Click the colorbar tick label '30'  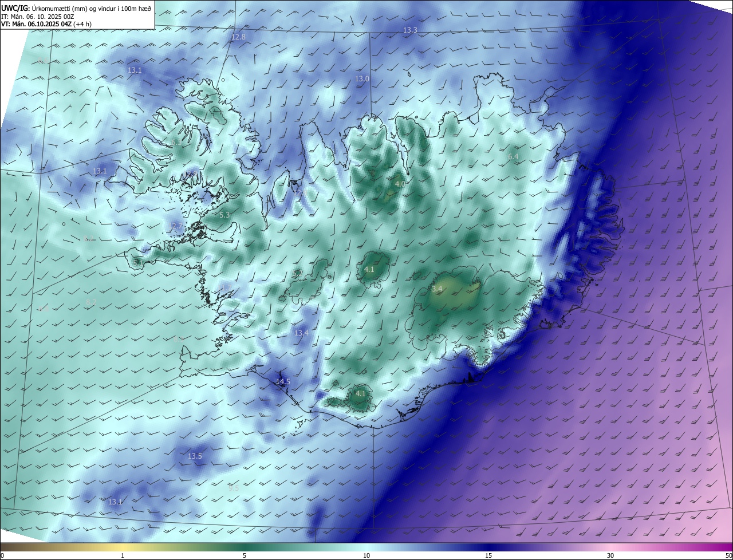click(x=610, y=555)
